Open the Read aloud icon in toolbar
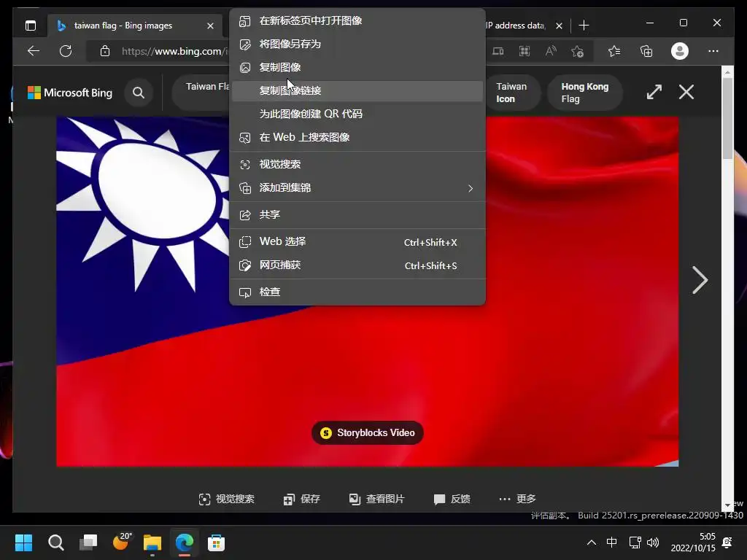This screenshot has width=747, height=560. 551,51
